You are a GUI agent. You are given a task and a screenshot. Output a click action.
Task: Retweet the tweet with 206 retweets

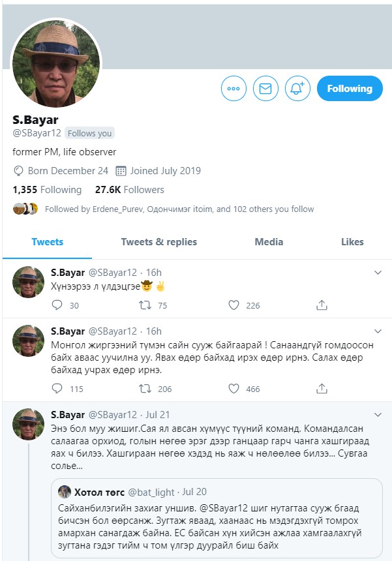(145, 389)
